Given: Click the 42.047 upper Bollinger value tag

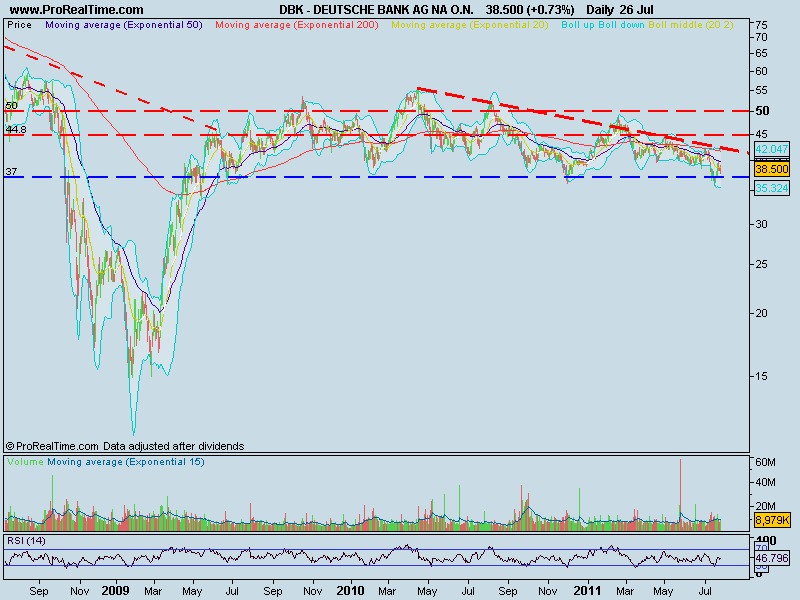Looking at the screenshot, I should (x=771, y=149).
